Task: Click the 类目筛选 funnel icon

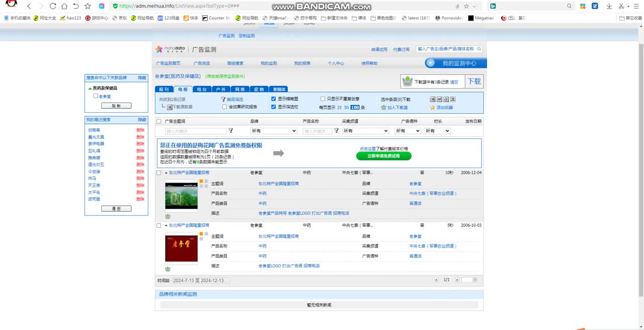Action: 223,99
